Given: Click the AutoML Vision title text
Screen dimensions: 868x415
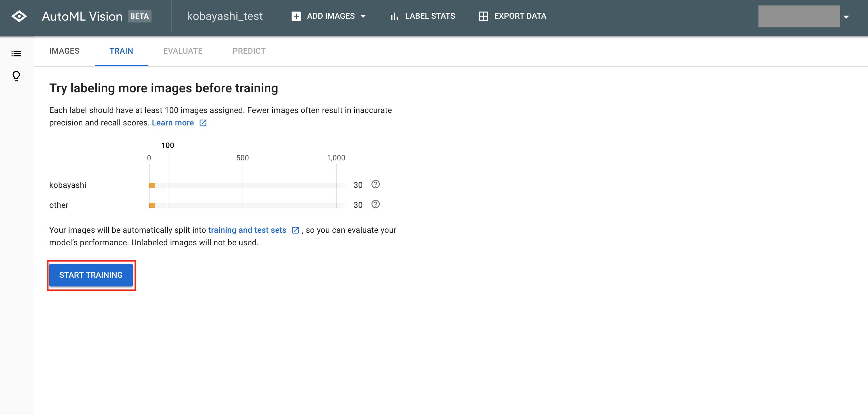Looking at the screenshot, I should click(82, 16).
